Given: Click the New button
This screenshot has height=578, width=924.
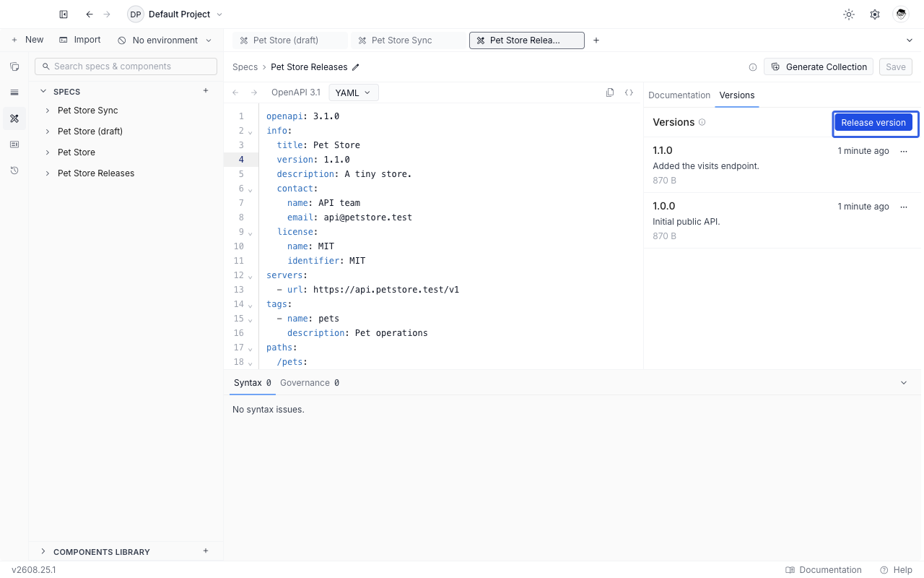Looking at the screenshot, I should [27, 40].
